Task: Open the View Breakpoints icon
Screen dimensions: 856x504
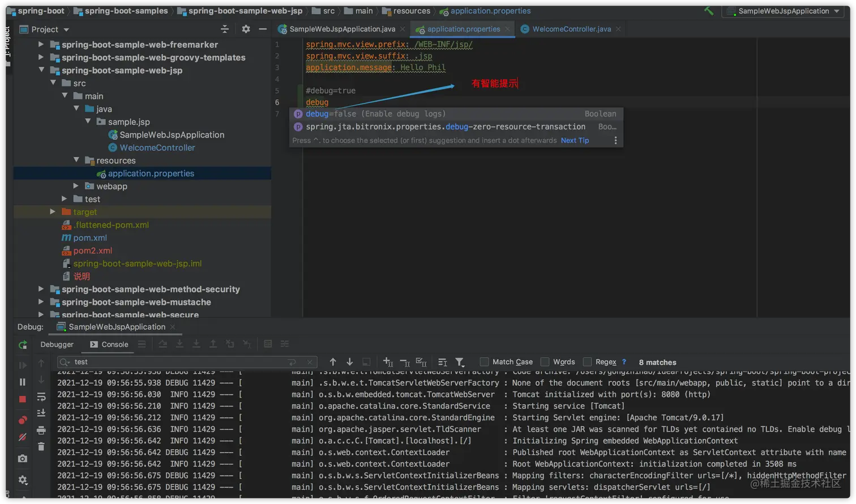Action: [23, 419]
